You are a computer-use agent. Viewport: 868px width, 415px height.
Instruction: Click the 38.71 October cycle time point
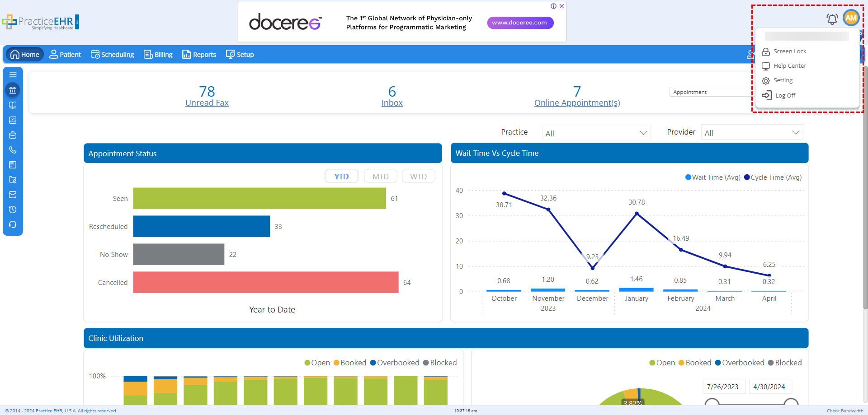point(505,193)
